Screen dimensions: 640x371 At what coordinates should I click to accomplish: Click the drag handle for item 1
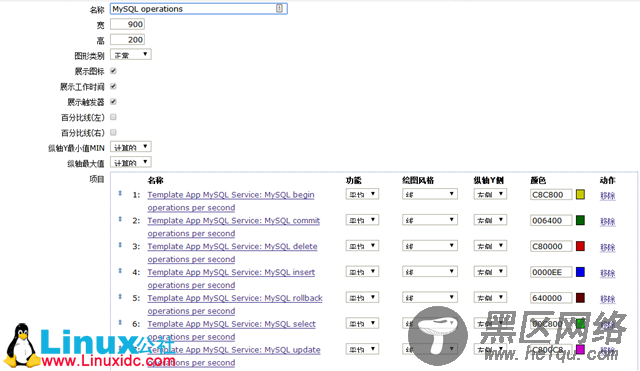pos(120,193)
